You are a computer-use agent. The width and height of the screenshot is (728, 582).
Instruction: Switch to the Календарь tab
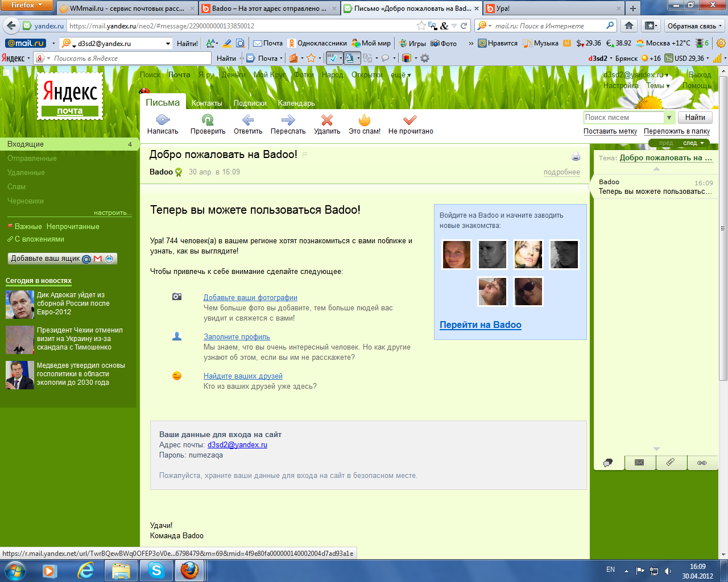296,103
